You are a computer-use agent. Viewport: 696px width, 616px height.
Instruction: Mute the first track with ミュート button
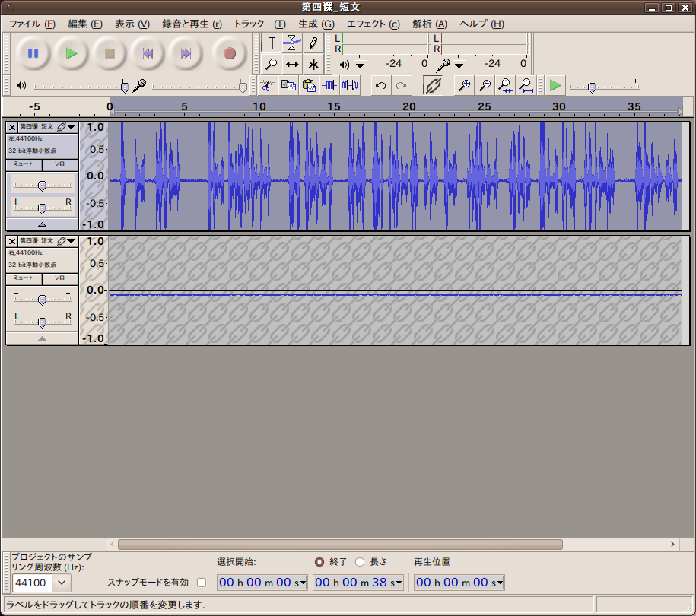24,164
